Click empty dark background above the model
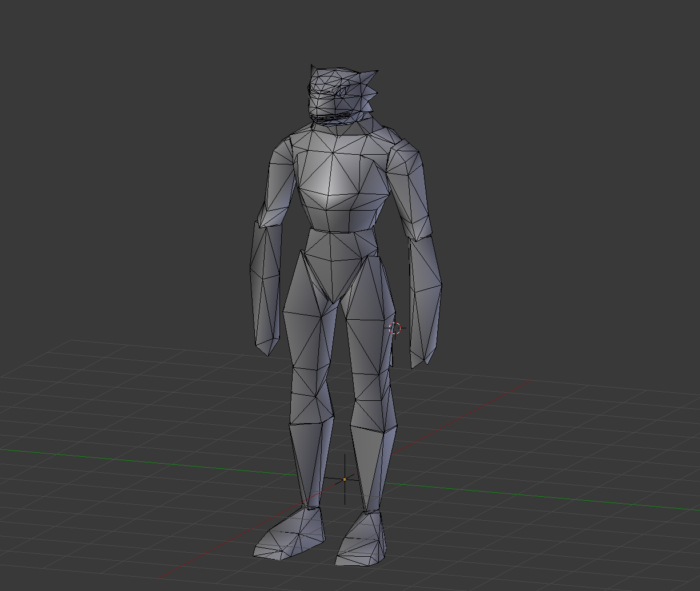The width and height of the screenshot is (700, 591). [x=343, y=29]
